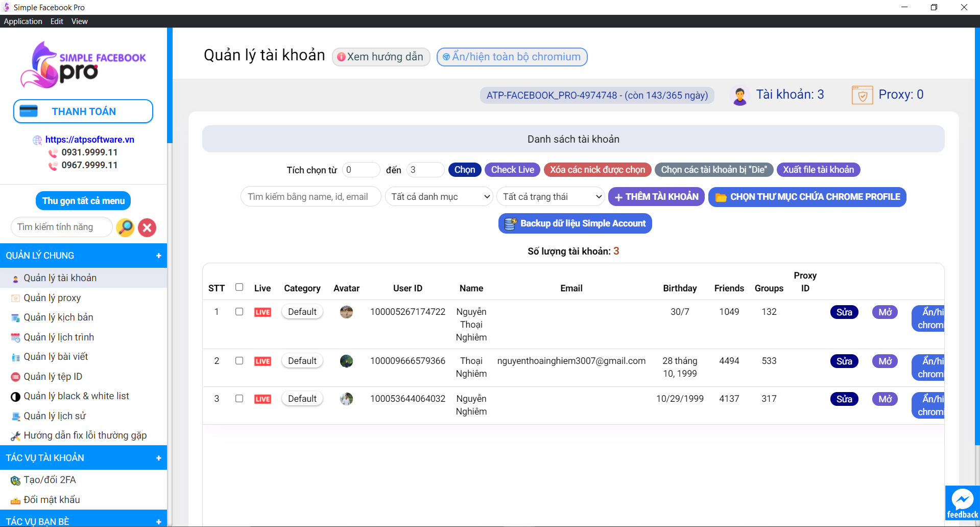Click the credit card icon in Thanh Toán
This screenshot has height=527, width=980.
[x=29, y=111]
